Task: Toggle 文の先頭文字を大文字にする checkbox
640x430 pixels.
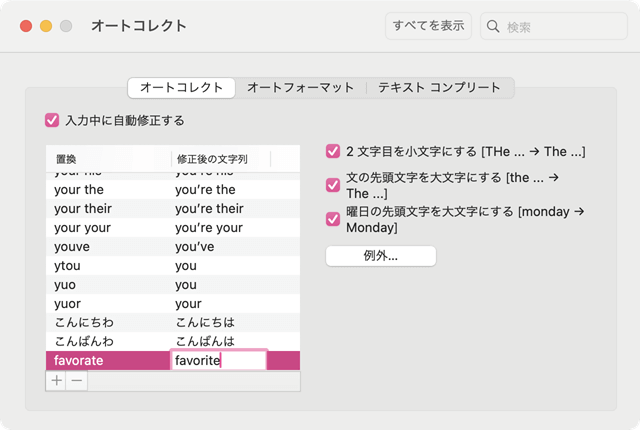Action: [x=333, y=184]
